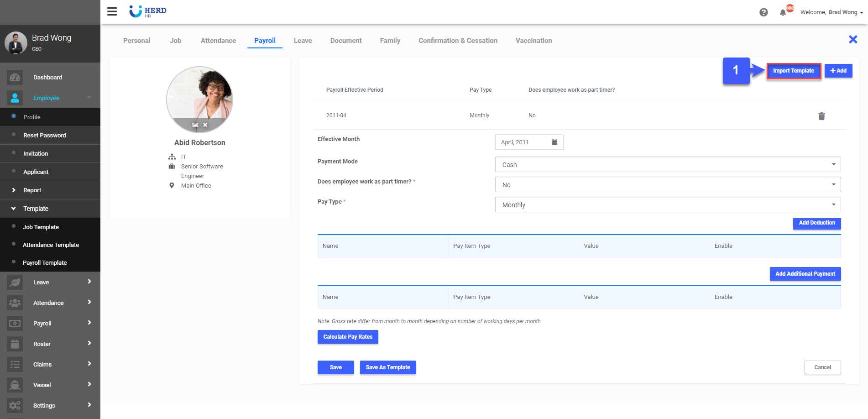
Task: Click the April 2011 month input field
Action: pyautogui.click(x=520, y=142)
